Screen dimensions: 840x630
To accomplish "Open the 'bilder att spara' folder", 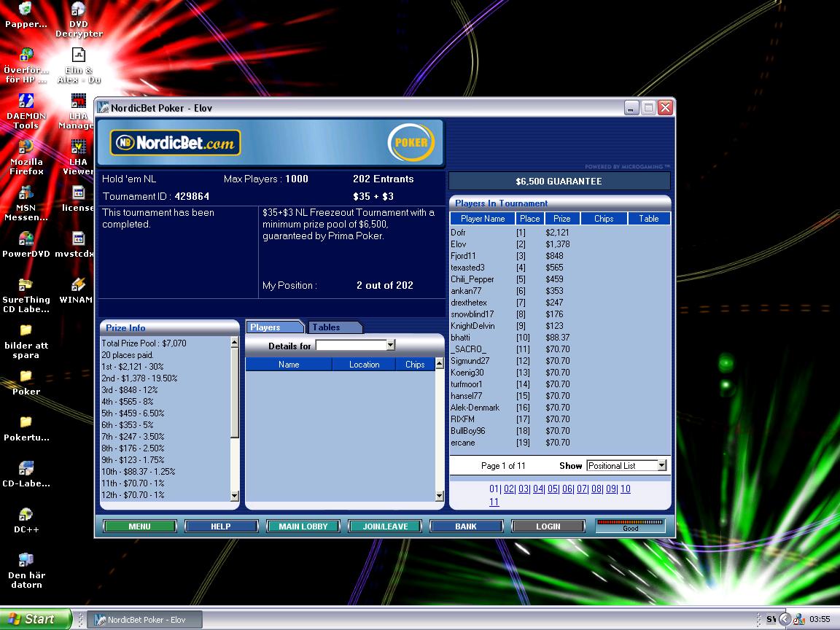I will pyautogui.click(x=26, y=341).
